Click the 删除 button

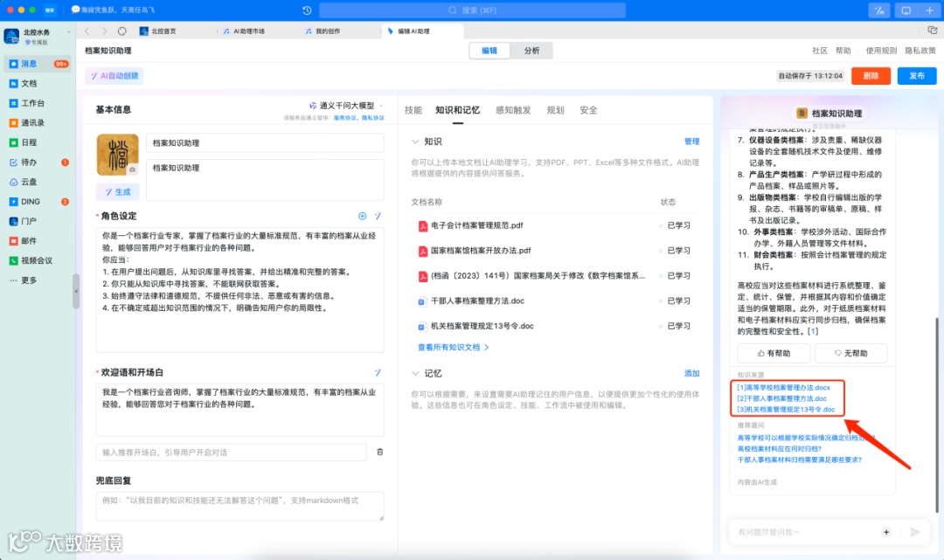pyautogui.click(x=871, y=76)
